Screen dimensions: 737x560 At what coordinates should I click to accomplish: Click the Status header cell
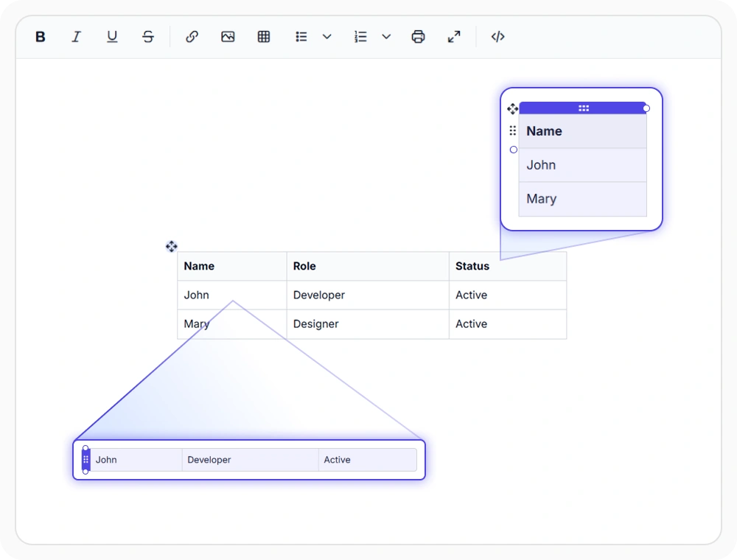508,267
